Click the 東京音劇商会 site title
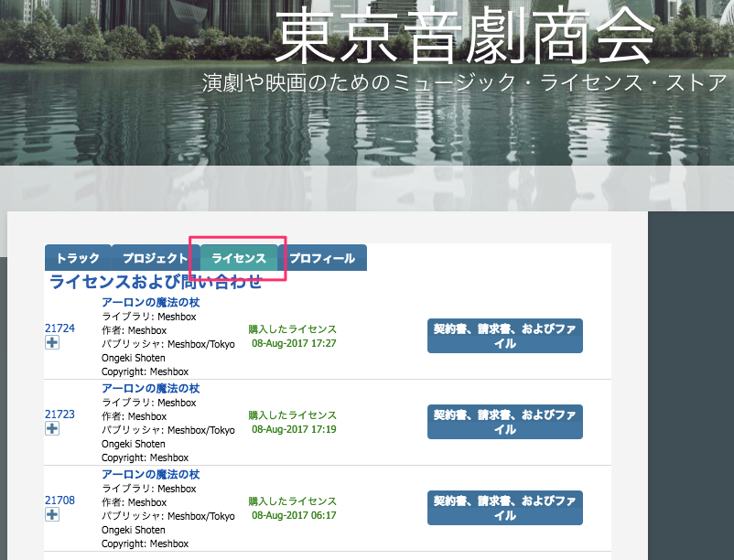Viewport: 734px width, 560px height. point(464,38)
